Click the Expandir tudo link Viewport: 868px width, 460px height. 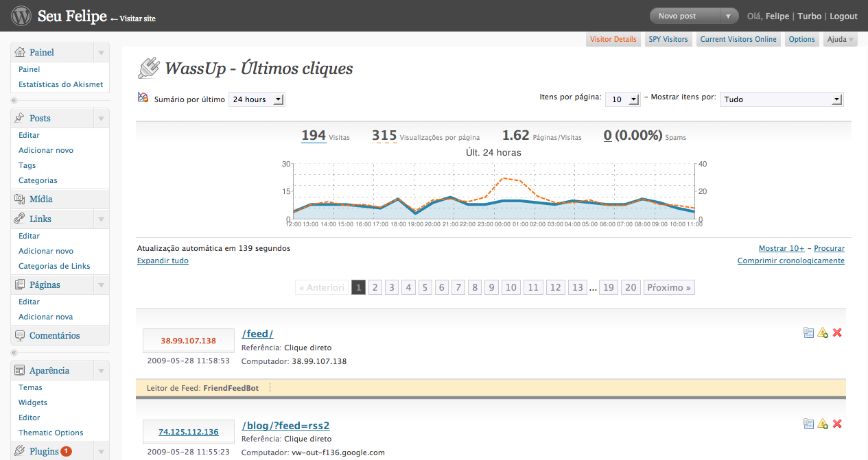163,261
